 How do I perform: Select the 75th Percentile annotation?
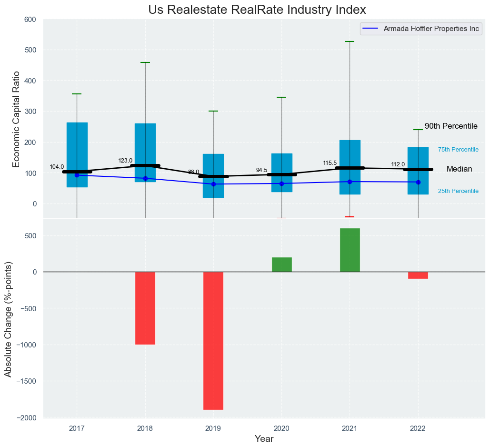(458, 150)
